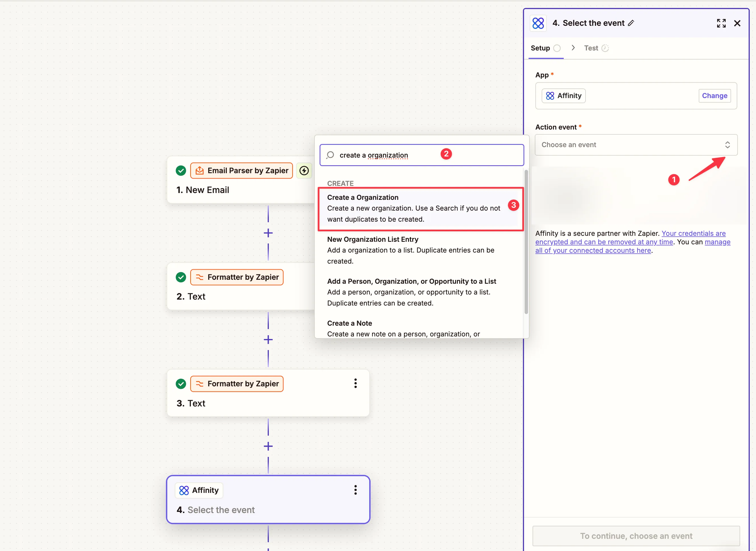
Task: Click the instant trigger lightning icon
Action: [304, 171]
